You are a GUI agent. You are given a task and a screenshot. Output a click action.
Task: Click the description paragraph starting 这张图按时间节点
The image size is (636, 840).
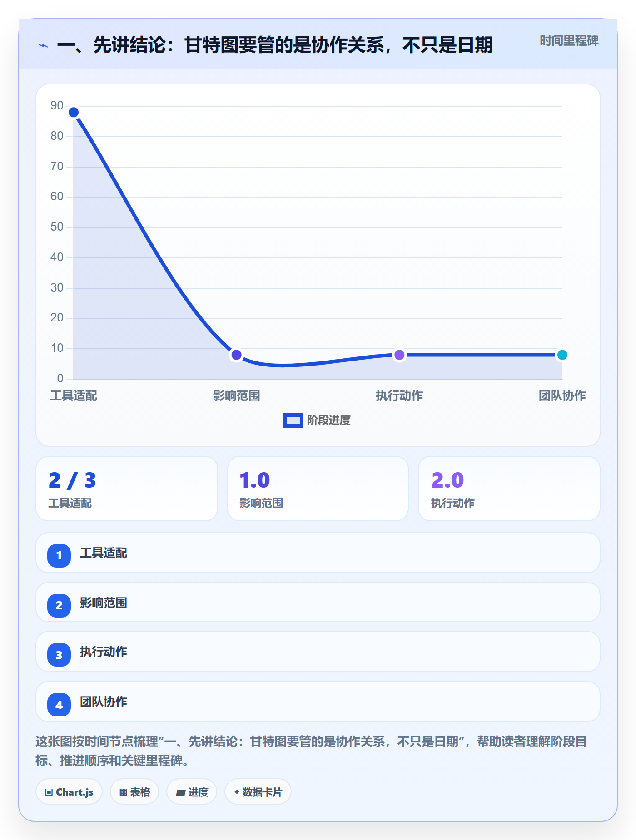311,751
